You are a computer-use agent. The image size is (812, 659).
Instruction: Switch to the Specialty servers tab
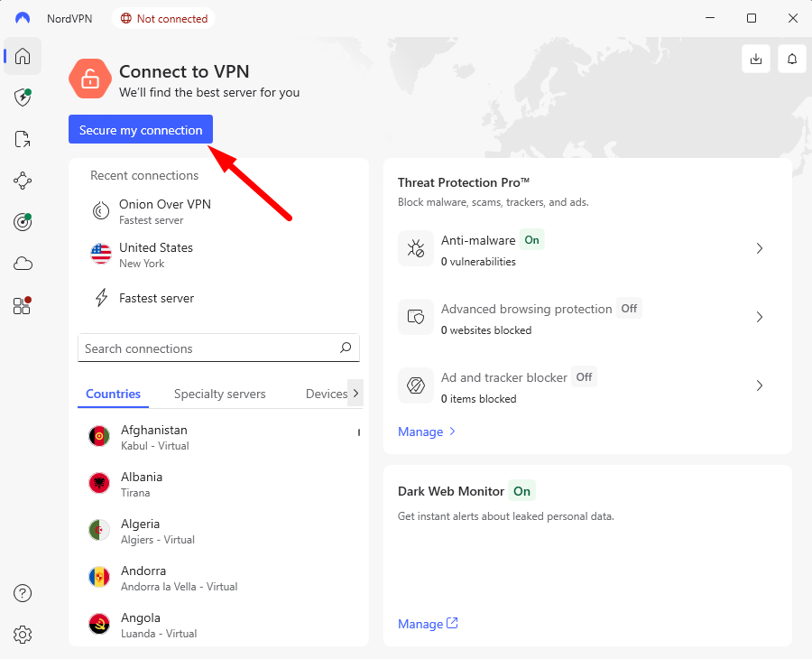click(x=219, y=394)
